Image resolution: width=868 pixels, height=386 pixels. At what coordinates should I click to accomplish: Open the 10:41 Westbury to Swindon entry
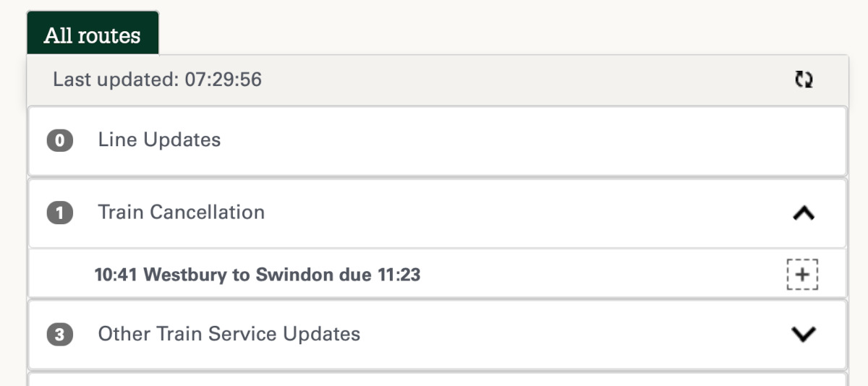coord(257,275)
